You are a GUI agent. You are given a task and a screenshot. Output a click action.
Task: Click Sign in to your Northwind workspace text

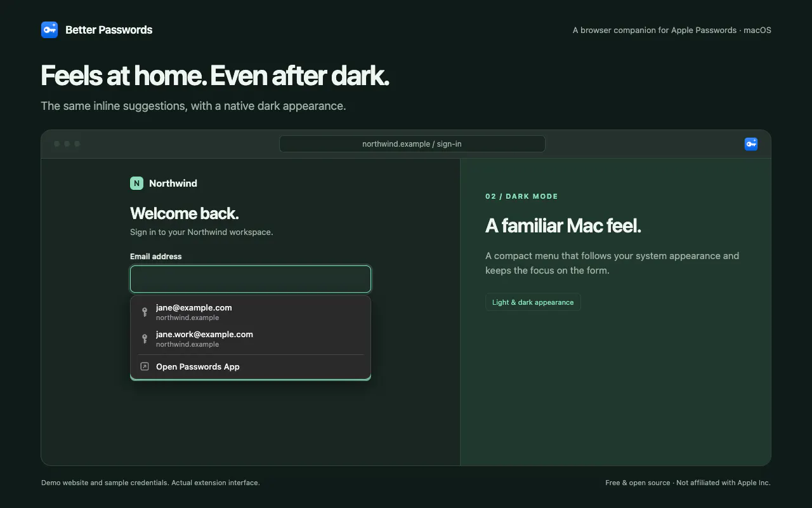pyautogui.click(x=202, y=232)
